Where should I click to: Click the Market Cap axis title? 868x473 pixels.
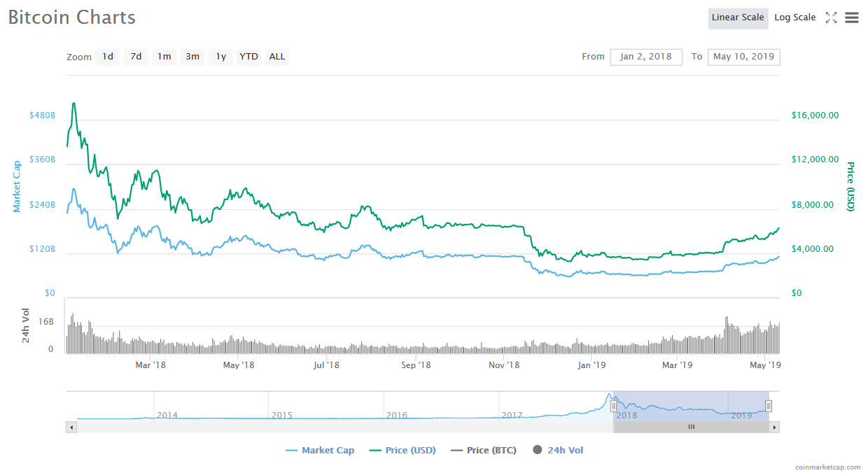[x=17, y=186]
